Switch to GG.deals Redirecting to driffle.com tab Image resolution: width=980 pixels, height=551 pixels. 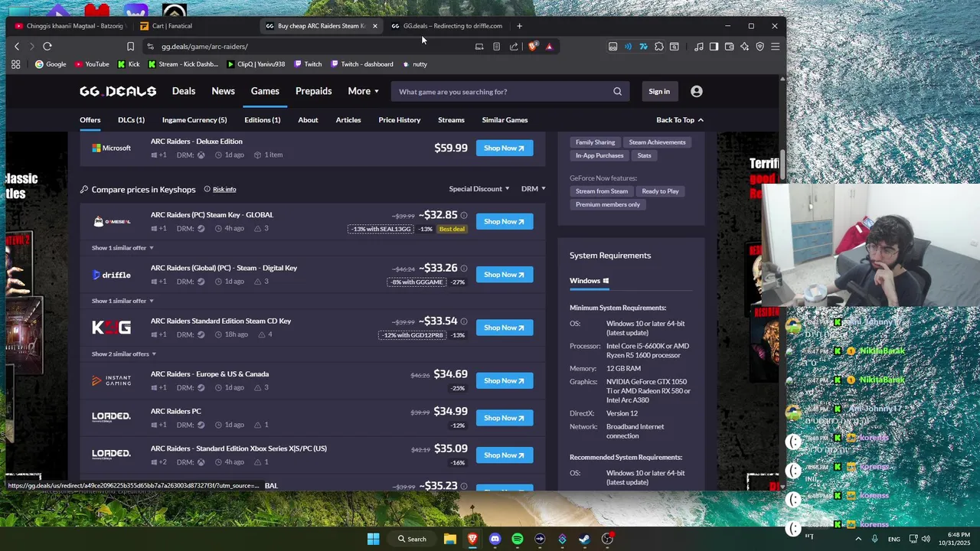point(448,26)
